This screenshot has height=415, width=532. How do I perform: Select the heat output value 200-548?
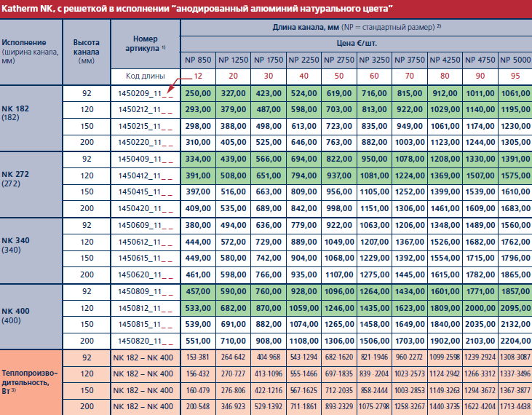[198, 407]
